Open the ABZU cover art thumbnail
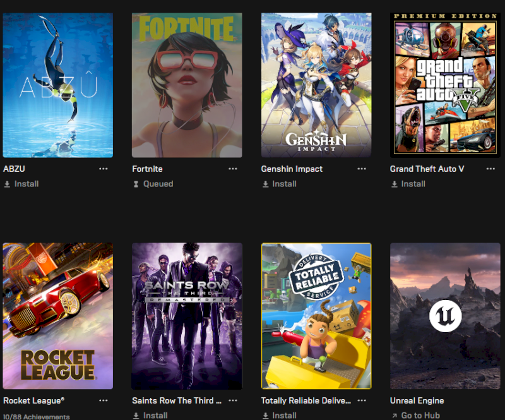The height and width of the screenshot is (420, 505). (58, 85)
